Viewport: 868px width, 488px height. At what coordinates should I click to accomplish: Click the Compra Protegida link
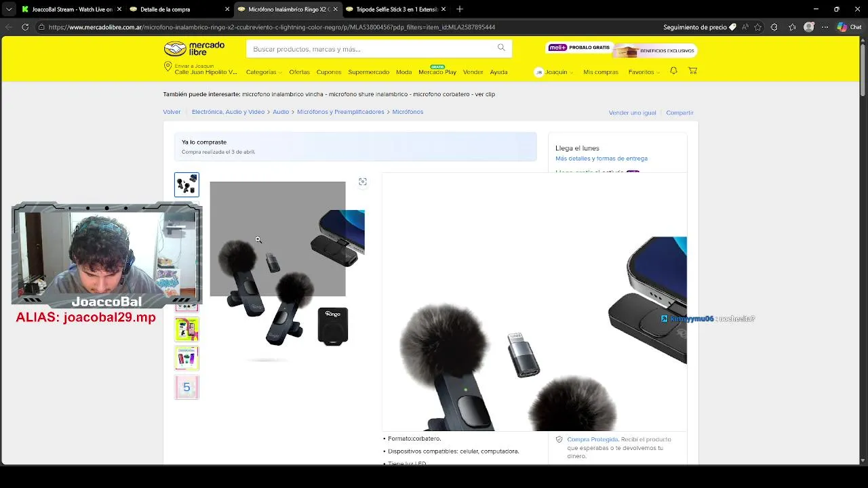(592, 439)
